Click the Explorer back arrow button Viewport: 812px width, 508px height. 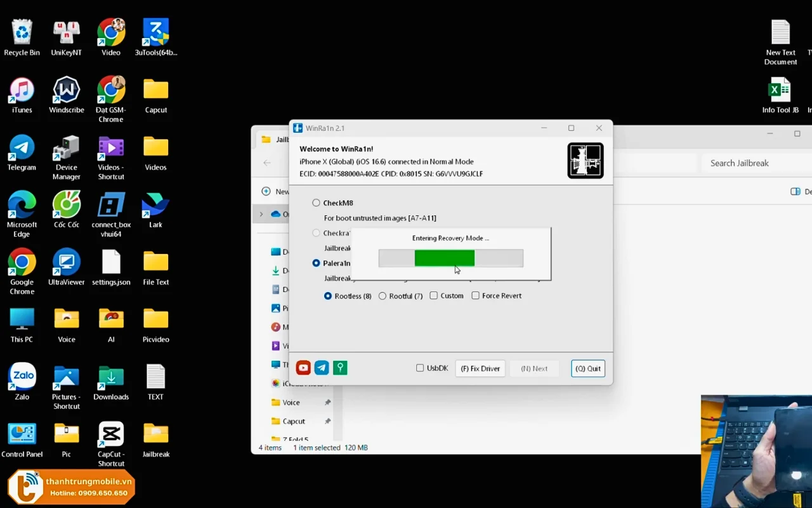(267, 163)
